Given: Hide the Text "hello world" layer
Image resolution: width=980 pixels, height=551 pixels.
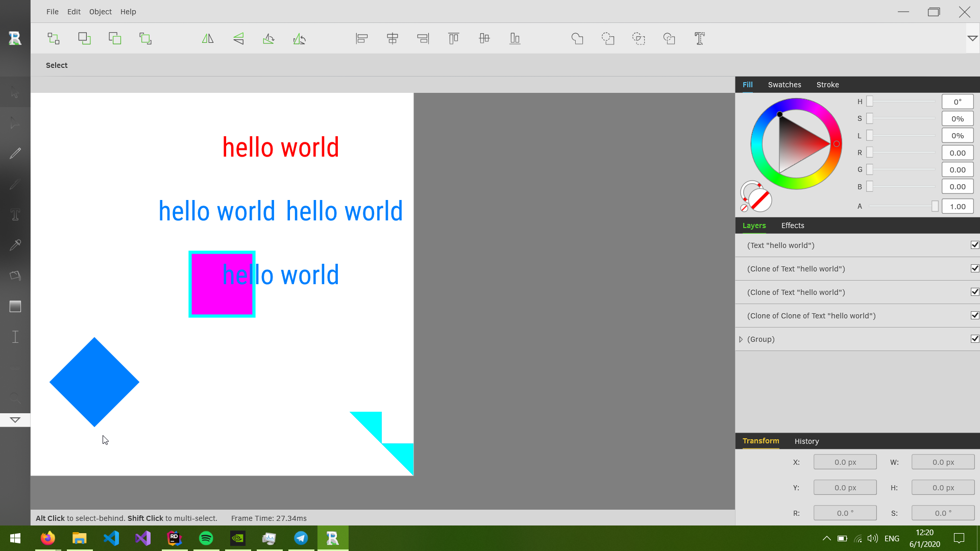Looking at the screenshot, I should (x=974, y=245).
